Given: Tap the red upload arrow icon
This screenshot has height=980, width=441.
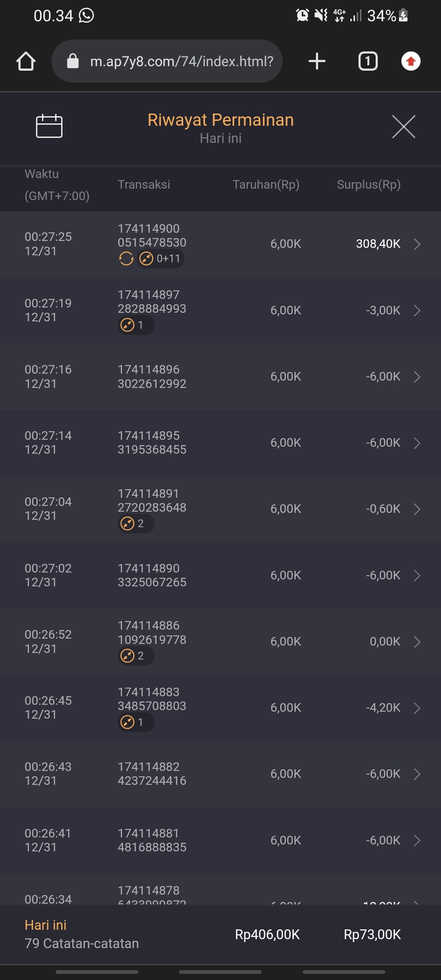Looking at the screenshot, I should [x=411, y=61].
